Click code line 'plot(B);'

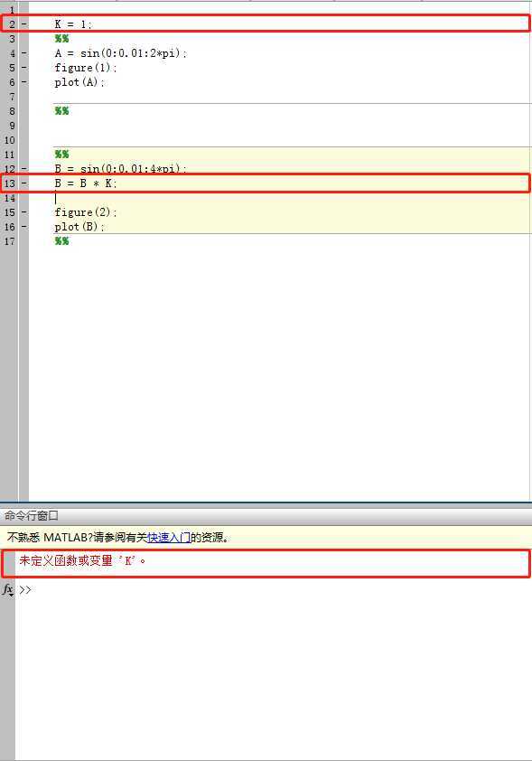point(79,227)
